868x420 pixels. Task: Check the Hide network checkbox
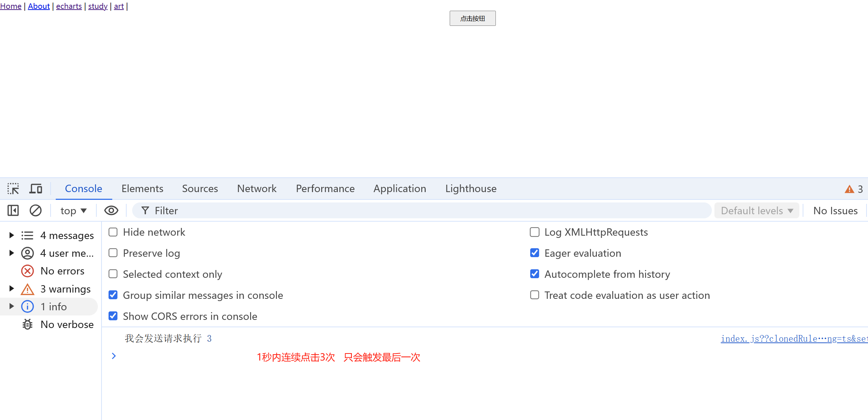[x=113, y=232]
